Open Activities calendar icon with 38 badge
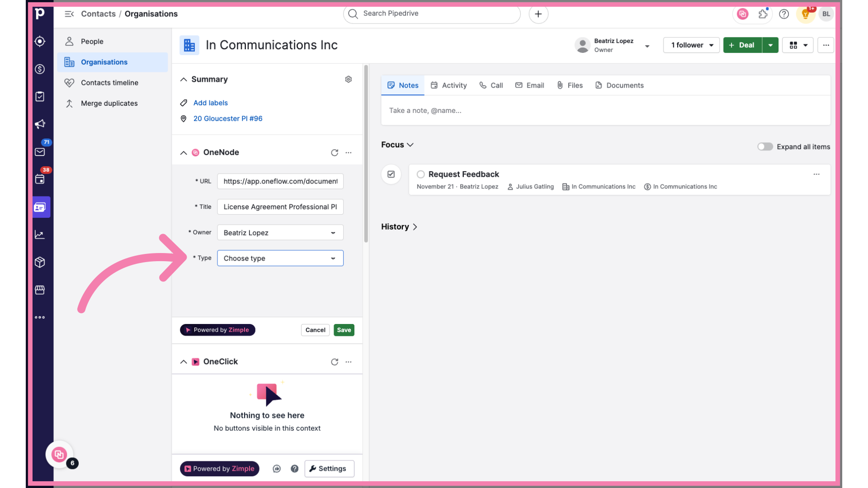The height and width of the screenshot is (488, 868). 40,179
